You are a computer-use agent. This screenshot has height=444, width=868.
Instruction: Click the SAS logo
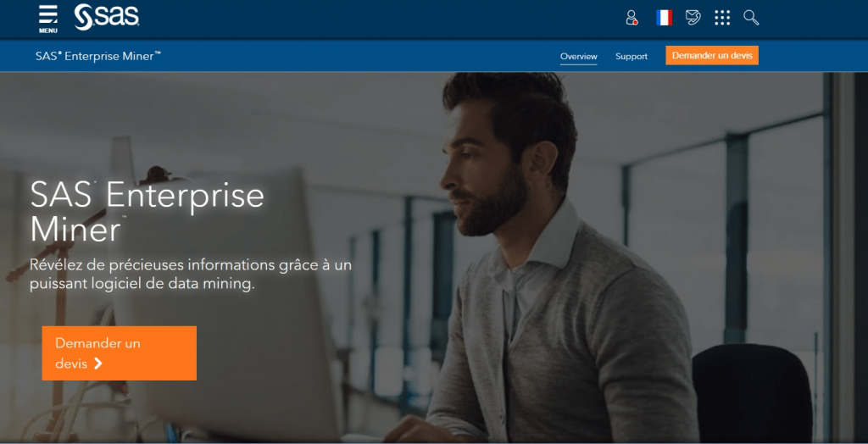(107, 17)
